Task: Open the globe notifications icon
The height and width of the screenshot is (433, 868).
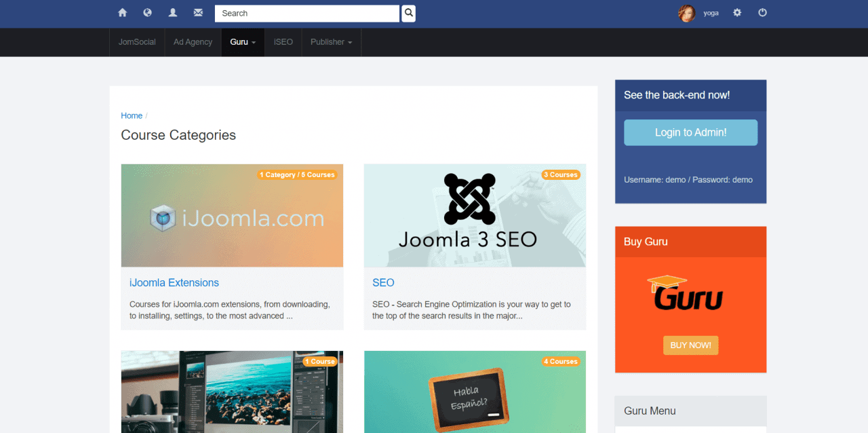Action: pos(147,13)
